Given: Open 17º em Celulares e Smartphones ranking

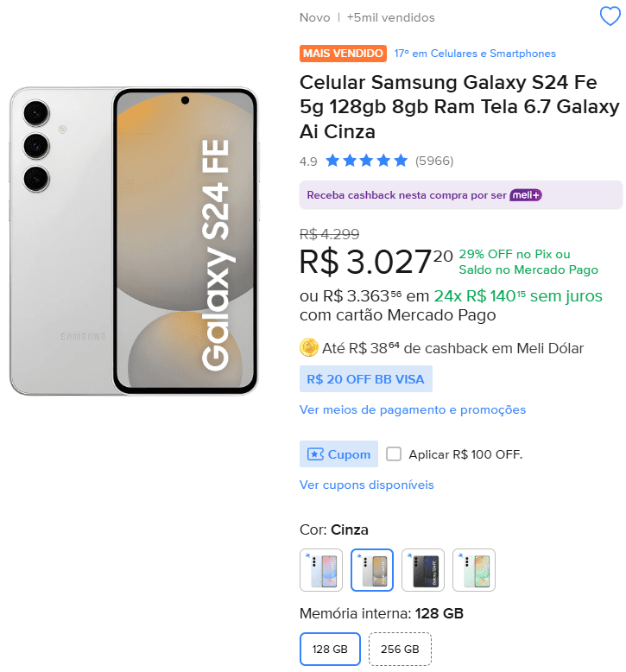Looking at the screenshot, I should tap(475, 54).
